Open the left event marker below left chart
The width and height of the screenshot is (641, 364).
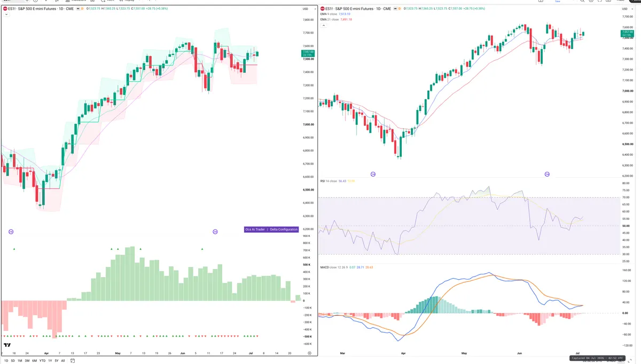11,232
